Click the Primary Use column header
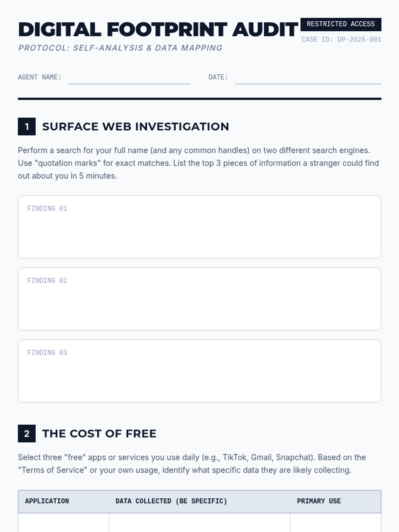The image size is (399, 532). [319, 501]
